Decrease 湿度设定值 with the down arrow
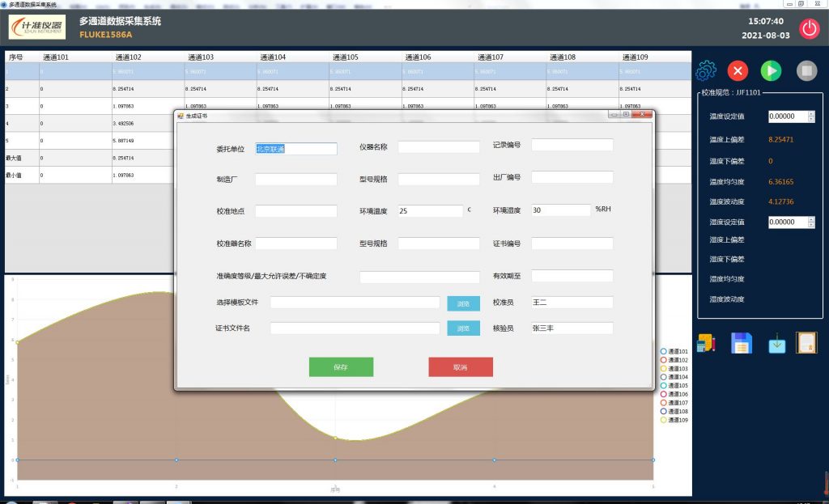829x504 pixels. click(811, 225)
